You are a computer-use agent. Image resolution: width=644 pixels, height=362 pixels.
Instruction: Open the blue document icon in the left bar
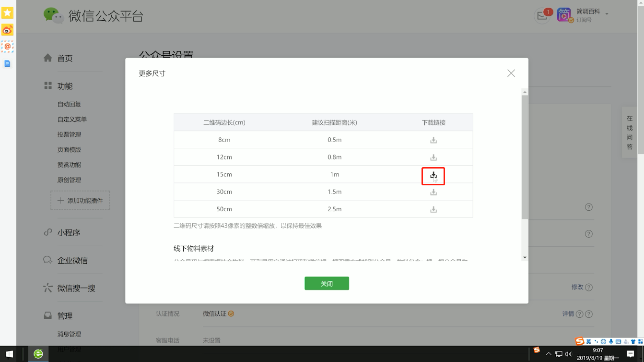tap(7, 63)
